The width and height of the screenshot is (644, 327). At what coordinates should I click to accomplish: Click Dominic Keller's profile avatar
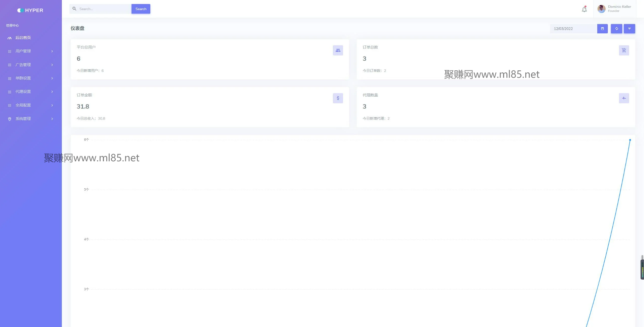tap(601, 9)
